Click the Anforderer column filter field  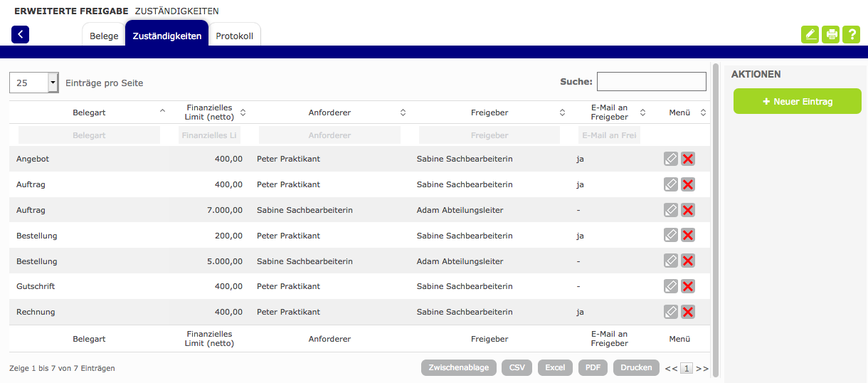pos(329,135)
